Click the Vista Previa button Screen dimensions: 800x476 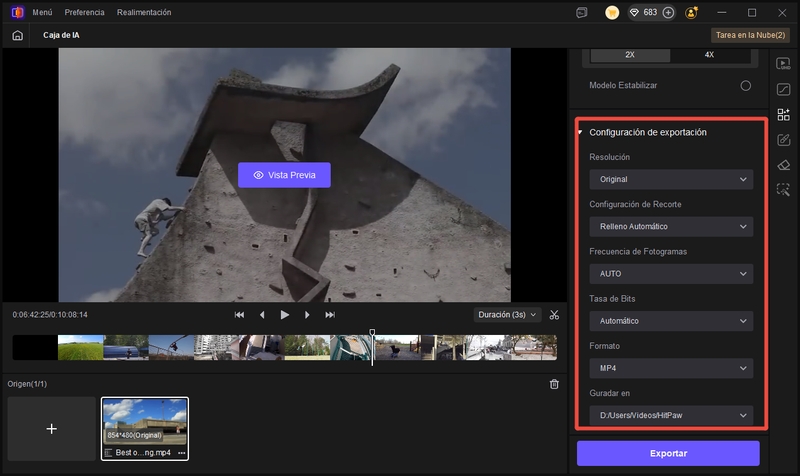click(284, 175)
